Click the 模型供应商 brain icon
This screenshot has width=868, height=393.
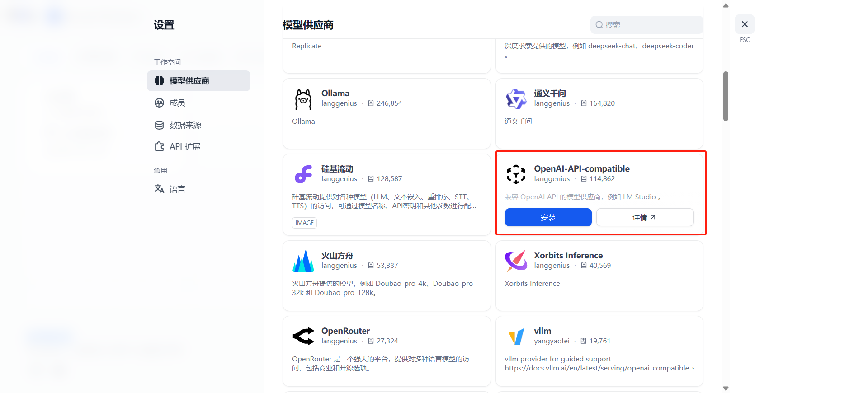[x=159, y=81]
